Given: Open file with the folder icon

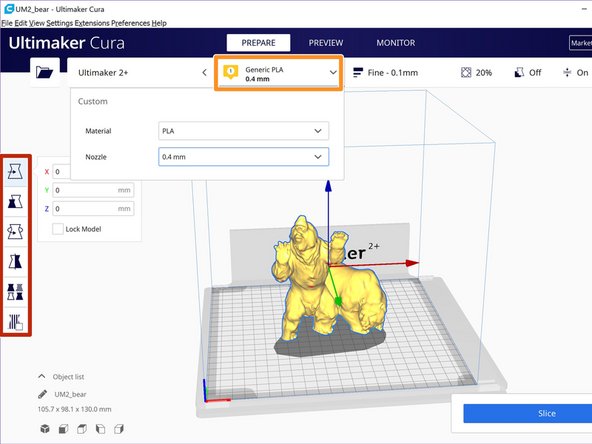Looking at the screenshot, I should coord(44,72).
